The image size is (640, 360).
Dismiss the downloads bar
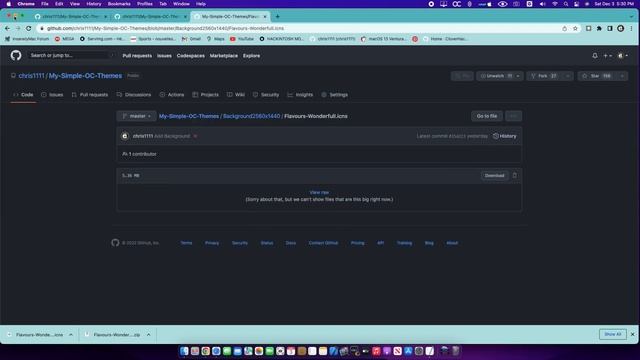(x=633, y=334)
